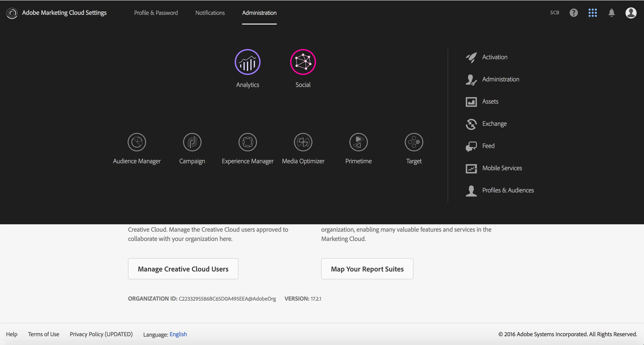Open Mobile Services from the list

(x=502, y=168)
